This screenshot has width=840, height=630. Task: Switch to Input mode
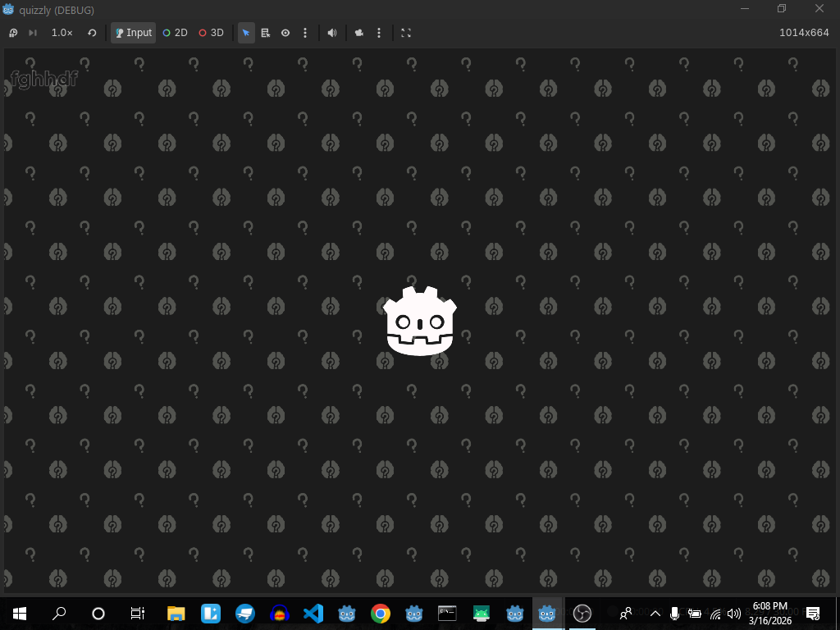pyautogui.click(x=134, y=33)
